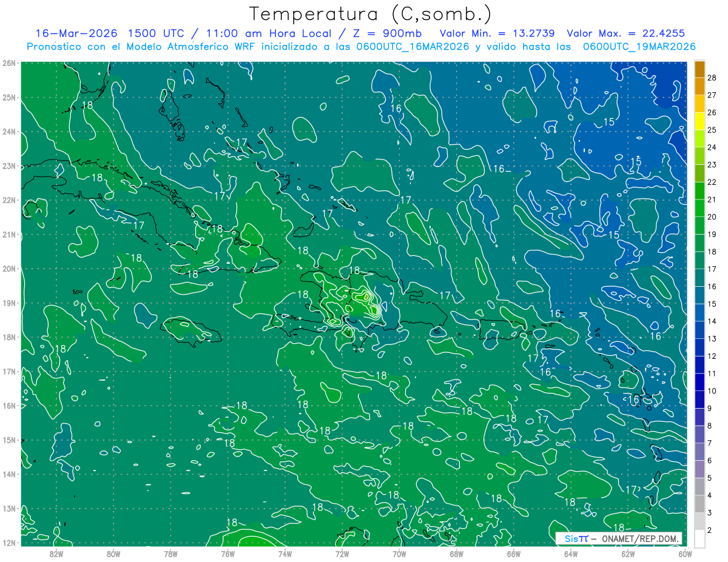728x562 pixels.
Task: Click the dark blue swatch between 10 and 11
Action: [x=699, y=382]
